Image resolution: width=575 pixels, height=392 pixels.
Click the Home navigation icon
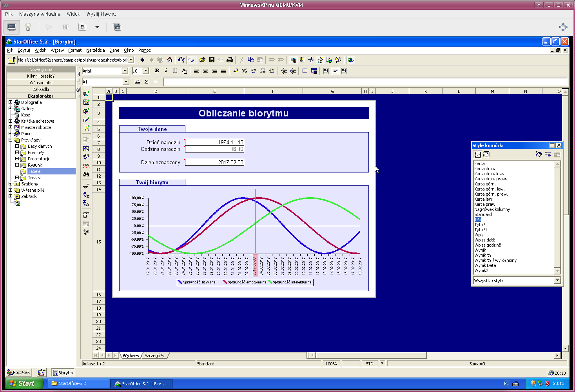coord(169,60)
